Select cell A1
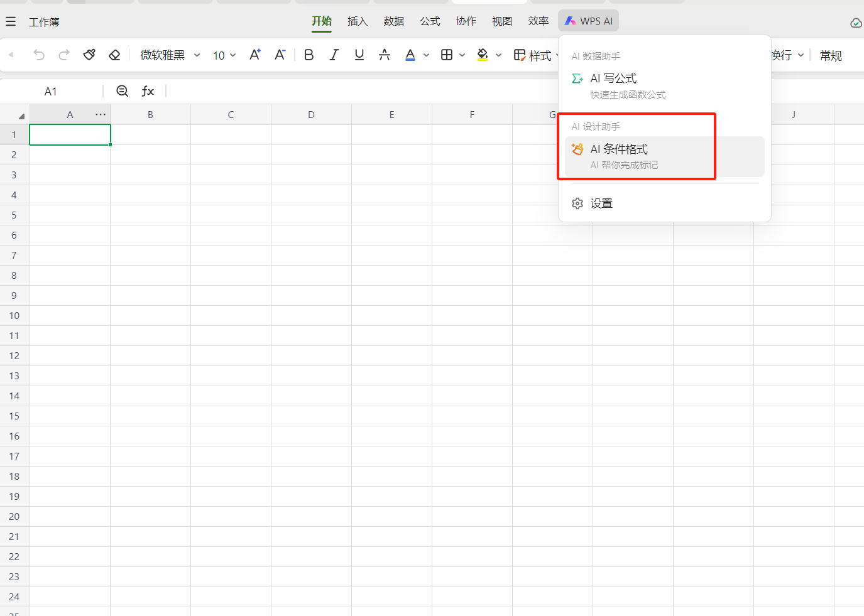864x616 pixels. (70, 134)
